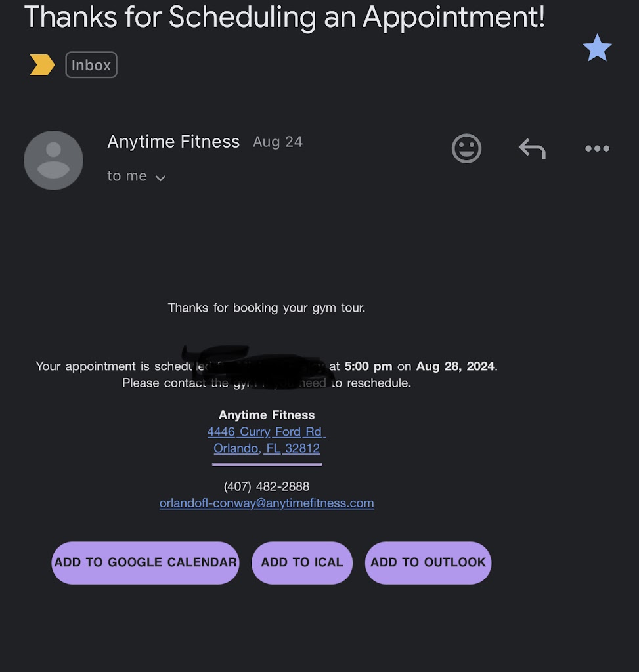
Task: Click the sender name Anytime Fitness
Action: [x=173, y=142]
